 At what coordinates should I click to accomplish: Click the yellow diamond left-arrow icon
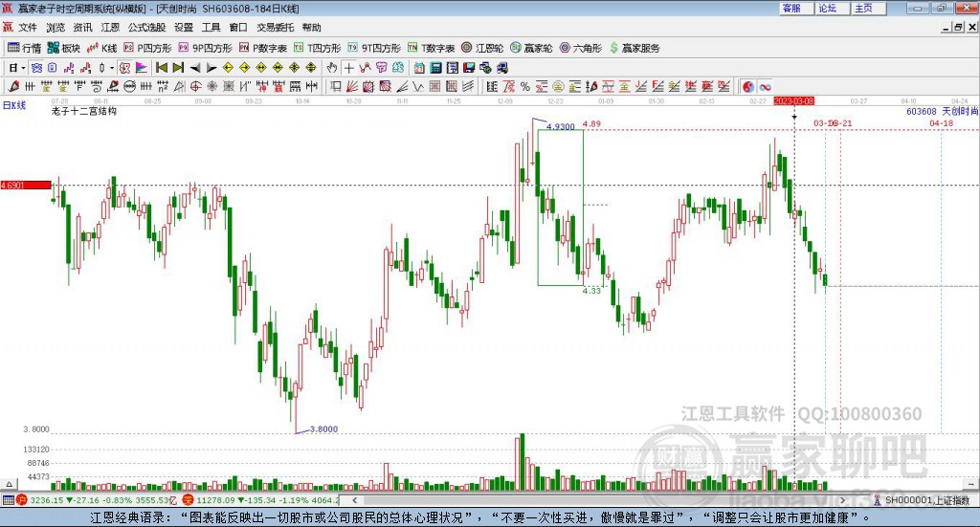coord(228,68)
